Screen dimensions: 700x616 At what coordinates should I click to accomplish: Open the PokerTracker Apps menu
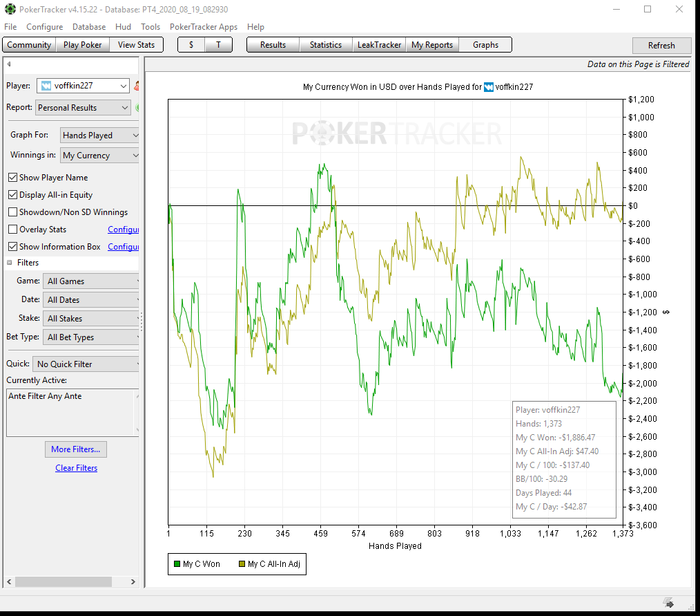click(204, 27)
